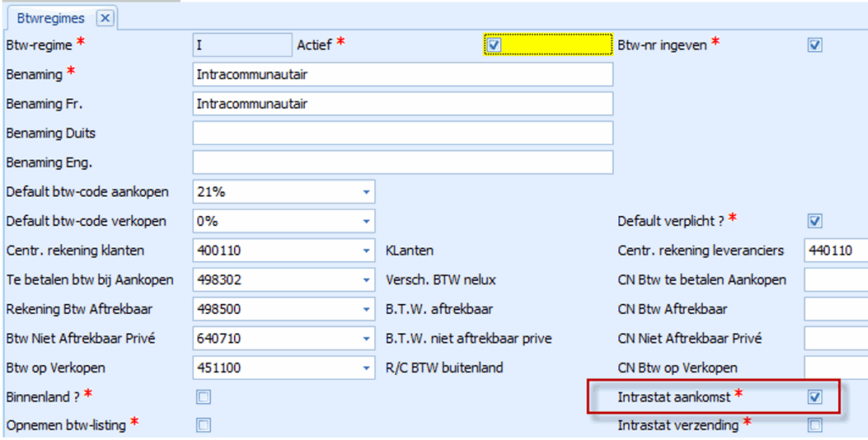Uncheck the Intrastat aankomst checkbox

[815, 397]
